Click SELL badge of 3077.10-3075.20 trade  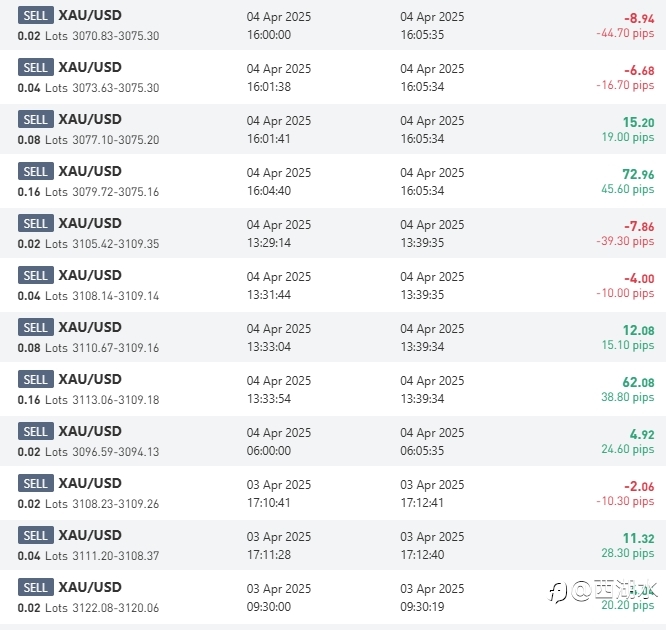tap(35, 120)
